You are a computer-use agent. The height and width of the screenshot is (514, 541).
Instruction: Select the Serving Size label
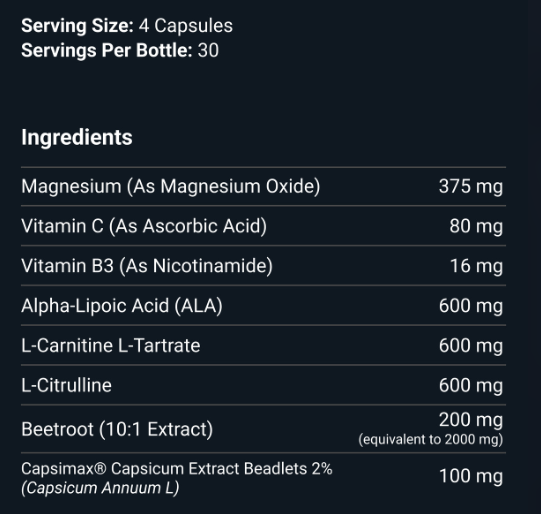[x=77, y=26]
